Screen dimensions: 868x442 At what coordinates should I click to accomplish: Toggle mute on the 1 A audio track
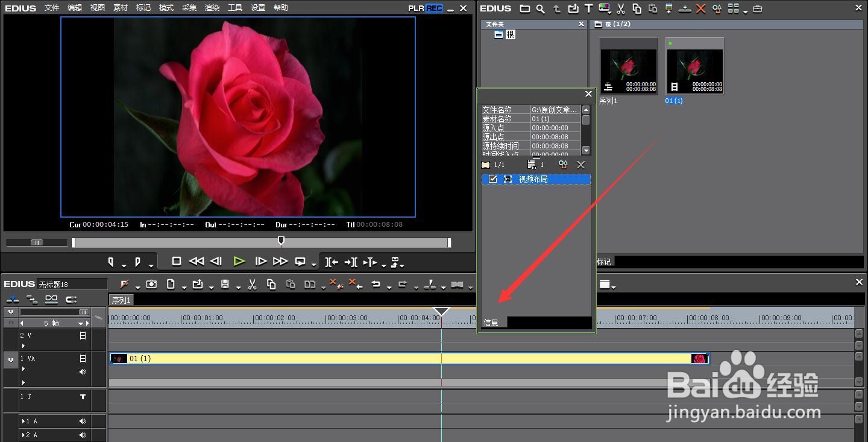83,421
